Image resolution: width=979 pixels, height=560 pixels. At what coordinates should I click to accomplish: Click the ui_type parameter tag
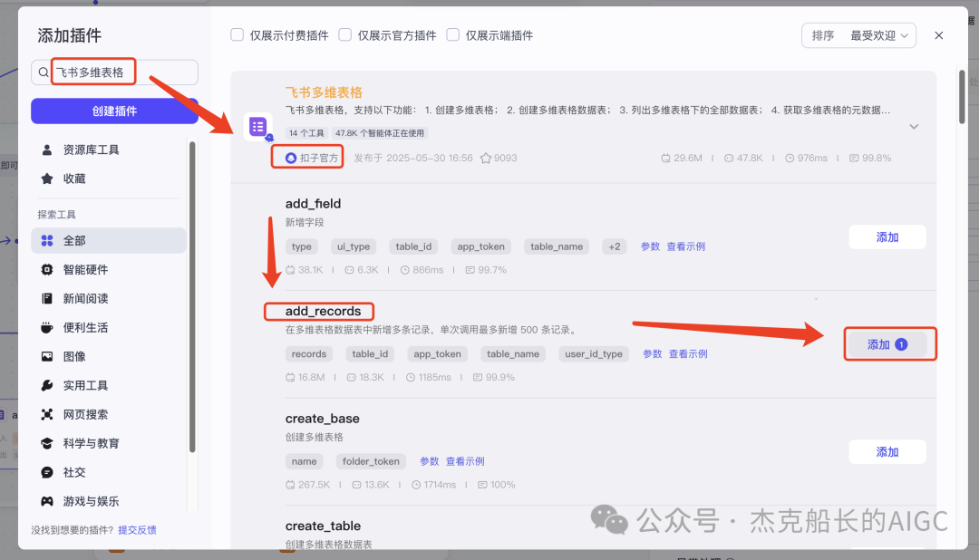pos(354,246)
